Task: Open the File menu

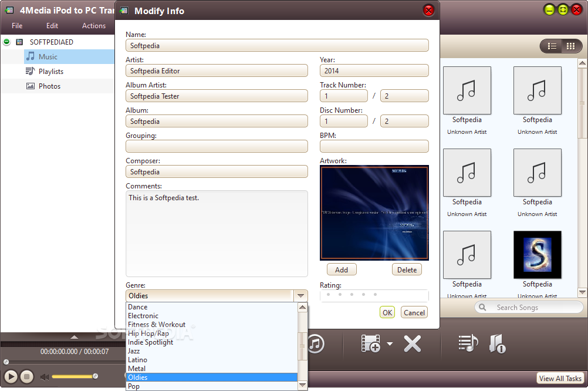Action: [x=17, y=26]
